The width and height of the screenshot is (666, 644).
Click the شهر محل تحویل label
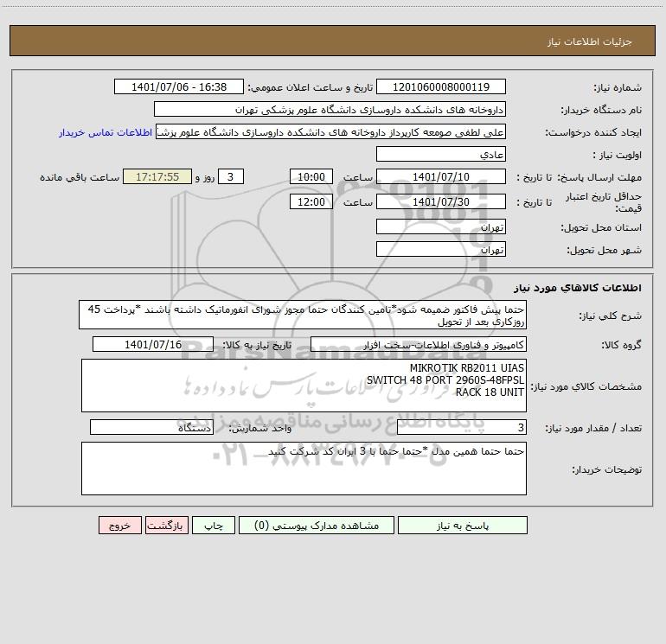(x=605, y=250)
